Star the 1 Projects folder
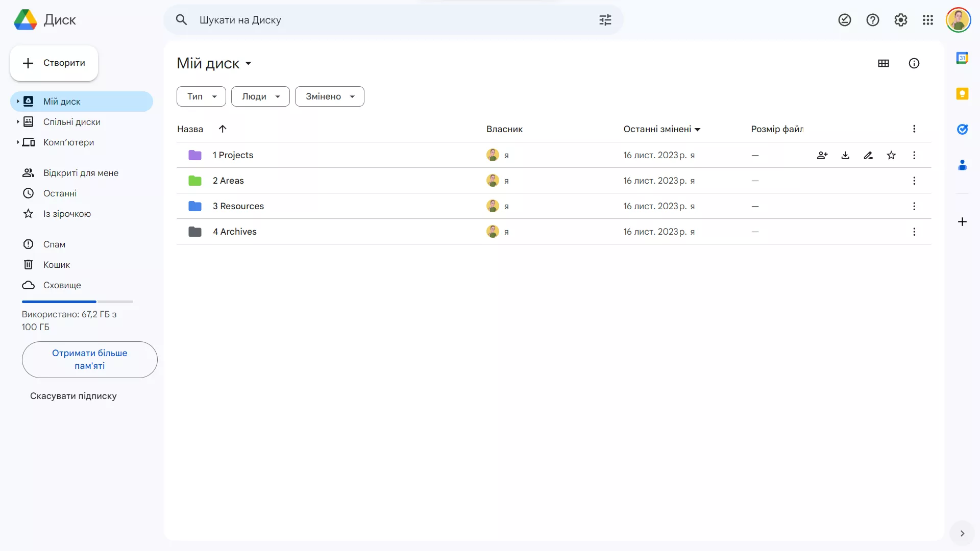 pyautogui.click(x=891, y=155)
